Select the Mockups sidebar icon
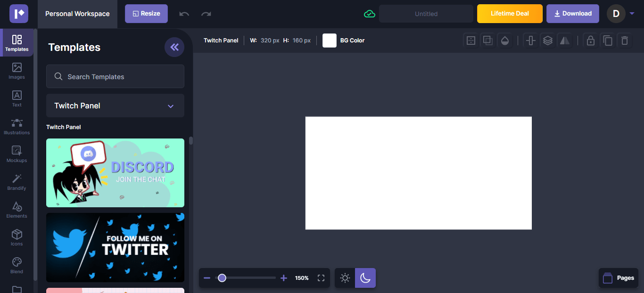 click(x=17, y=155)
